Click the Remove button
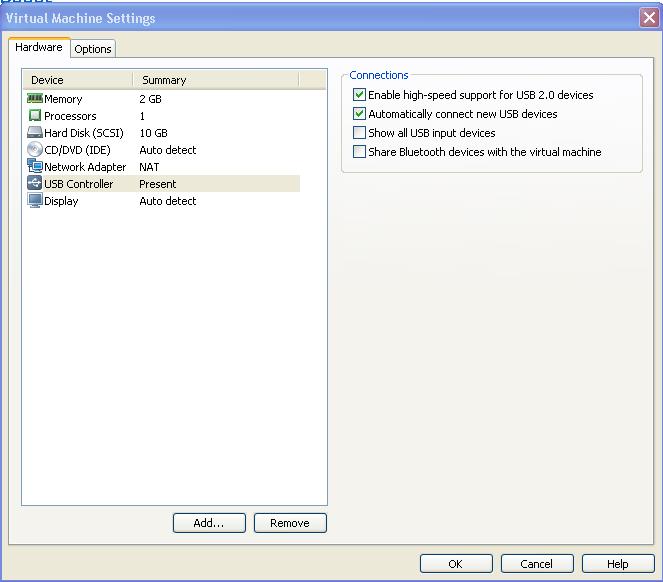Screen dimensions: 663x582 pos(290,523)
